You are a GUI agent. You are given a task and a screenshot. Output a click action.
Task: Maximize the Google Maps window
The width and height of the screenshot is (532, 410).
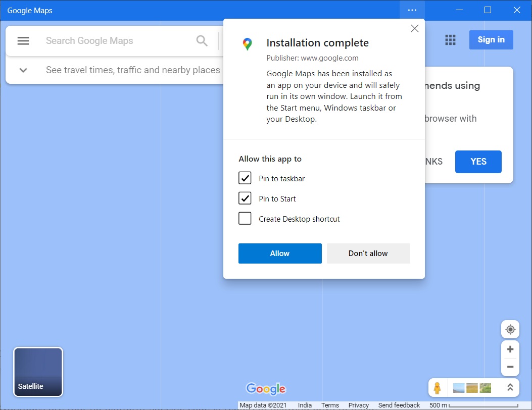[x=488, y=10]
